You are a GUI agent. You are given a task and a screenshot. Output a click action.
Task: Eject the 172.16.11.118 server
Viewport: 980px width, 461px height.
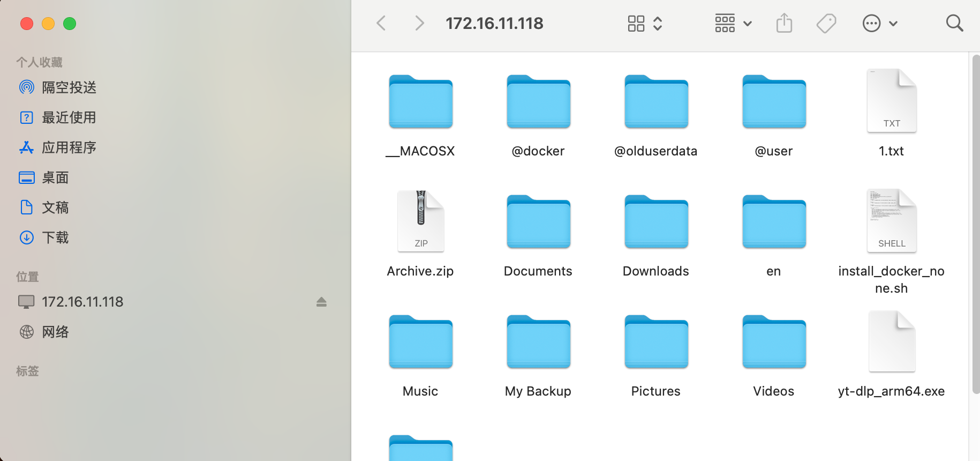(x=321, y=302)
